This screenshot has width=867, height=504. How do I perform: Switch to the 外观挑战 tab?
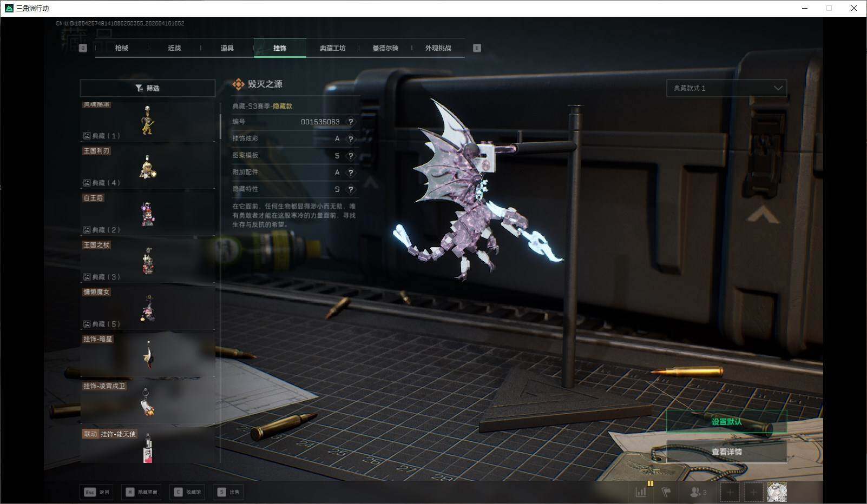pos(438,48)
